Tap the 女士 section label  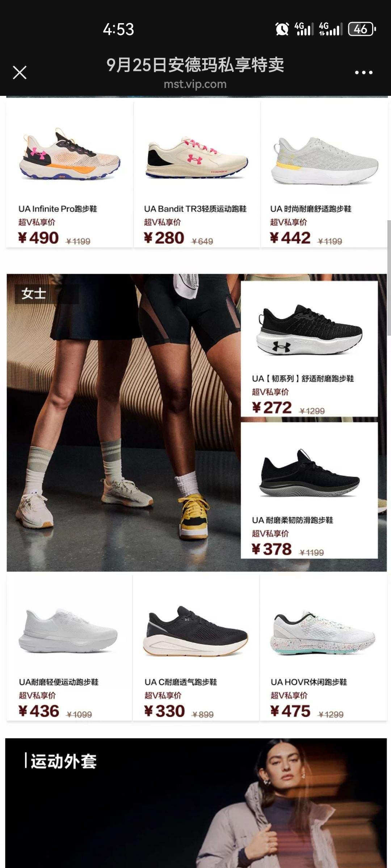tap(34, 293)
